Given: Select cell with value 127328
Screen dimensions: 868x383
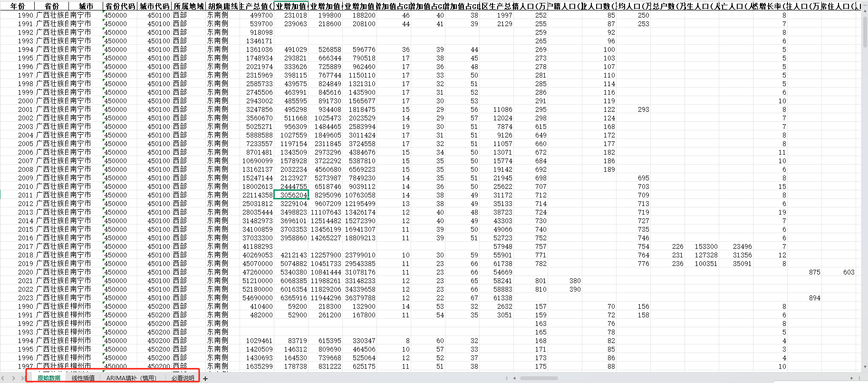Looking at the screenshot, I should click(702, 255).
